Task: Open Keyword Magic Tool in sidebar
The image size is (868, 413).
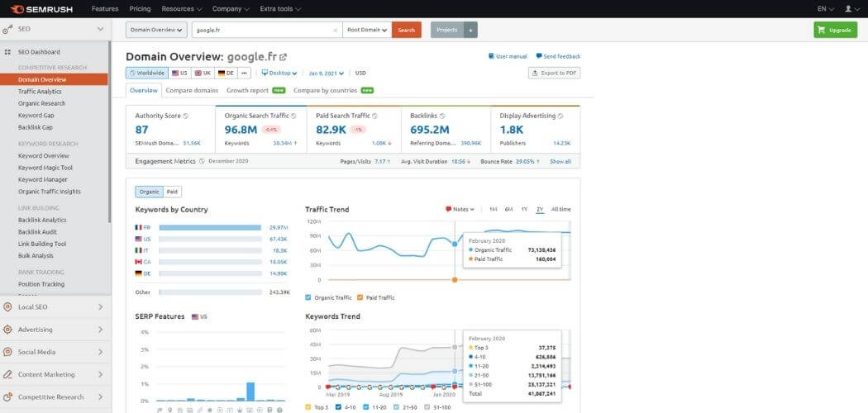Action: [45, 168]
